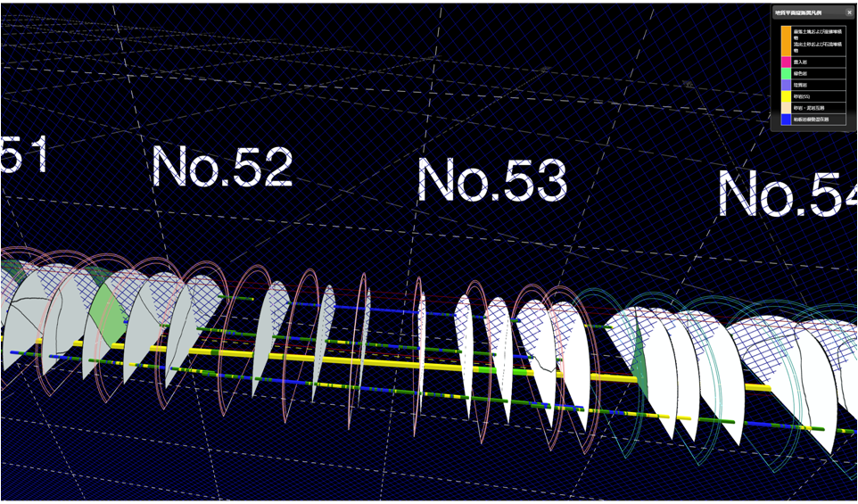The width and height of the screenshot is (858, 504).
Task: Select the yellow 砂岩(SS) legend swatch
Action: 786,96
